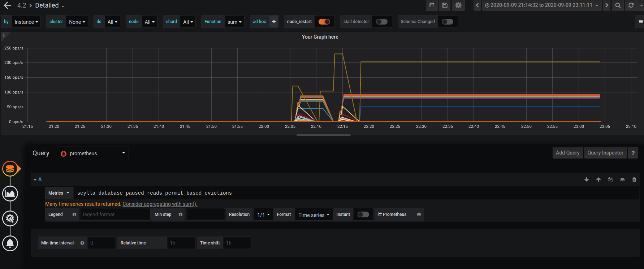Click the Prometheus link info icon

pos(419,214)
